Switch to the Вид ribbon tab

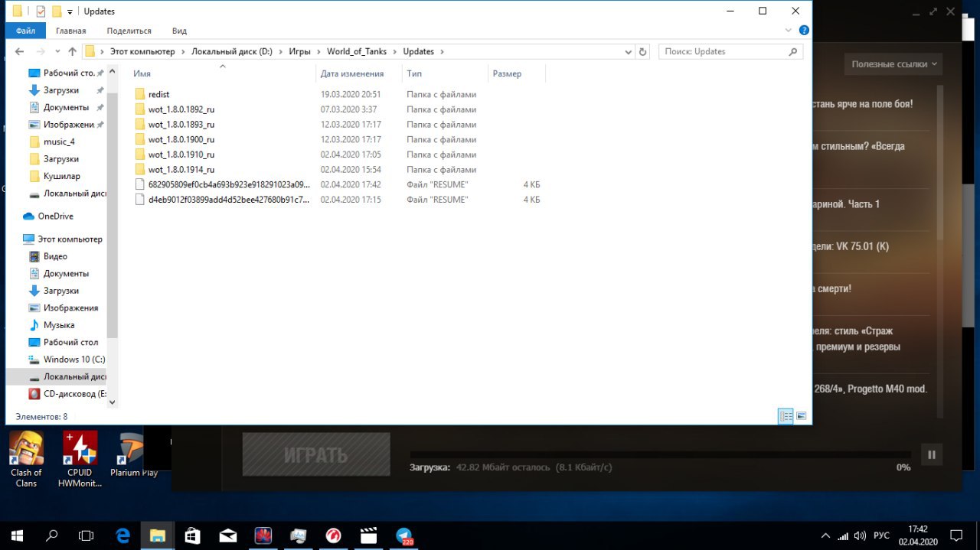tap(179, 31)
